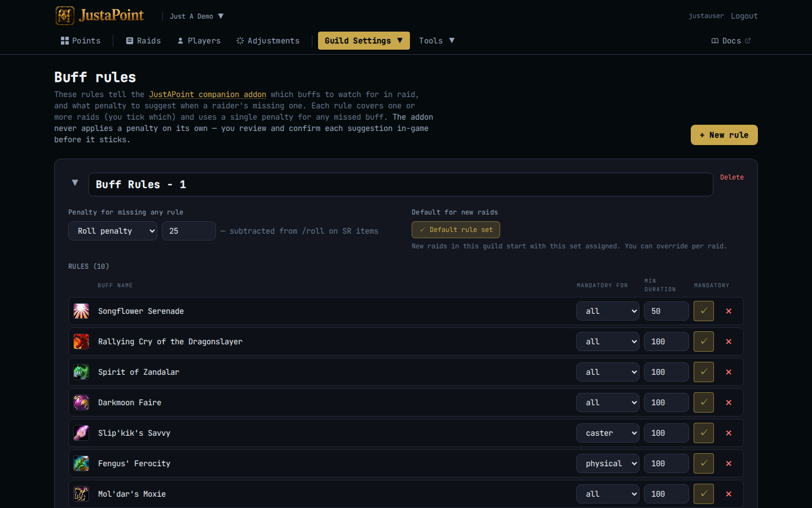Open the Docs external link
The height and width of the screenshot is (508, 812).
pyautogui.click(x=731, y=41)
